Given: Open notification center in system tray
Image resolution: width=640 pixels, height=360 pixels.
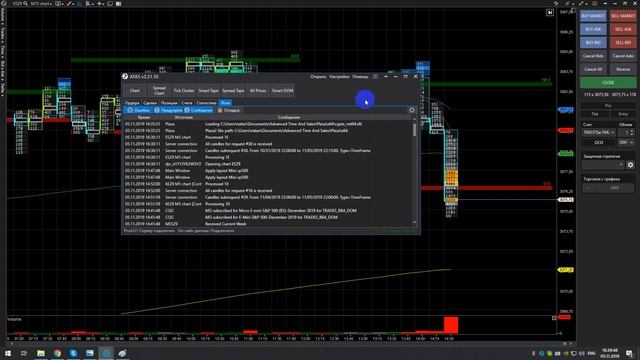Looking at the screenshot, I should point(630,353).
